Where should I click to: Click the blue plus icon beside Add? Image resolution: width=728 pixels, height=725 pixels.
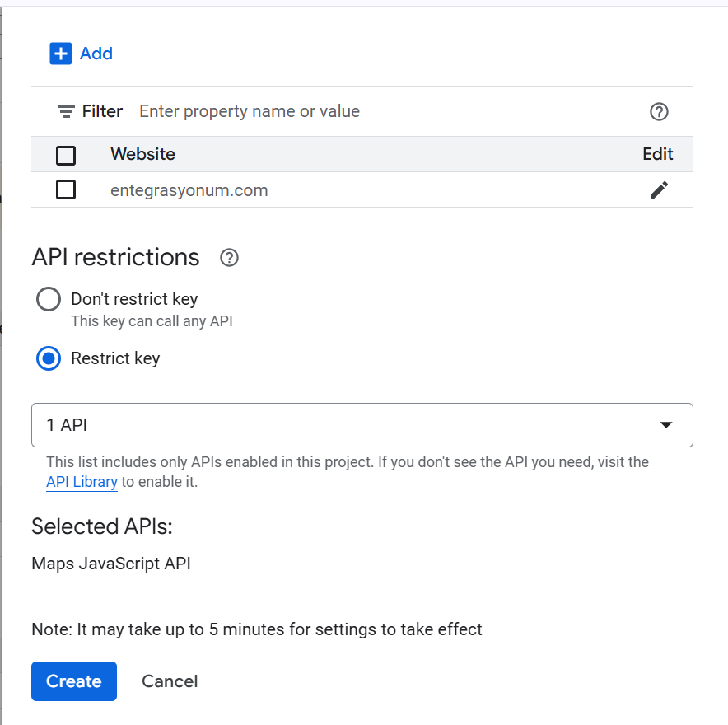61,54
